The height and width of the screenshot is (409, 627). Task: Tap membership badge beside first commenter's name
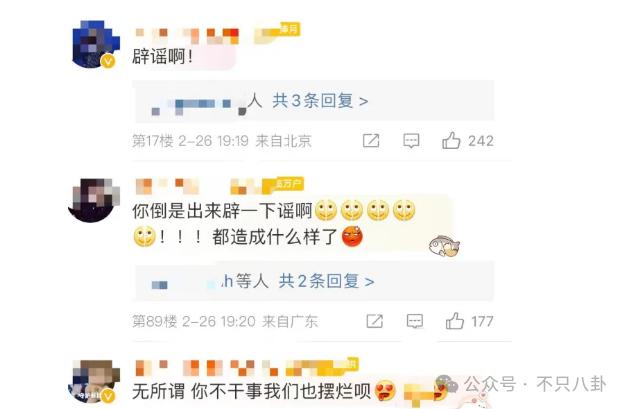click(x=277, y=33)
